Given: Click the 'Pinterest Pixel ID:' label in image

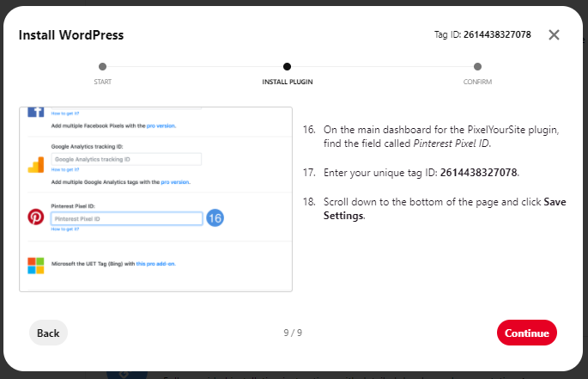Looking at the screenshot, I should point(73,206).
